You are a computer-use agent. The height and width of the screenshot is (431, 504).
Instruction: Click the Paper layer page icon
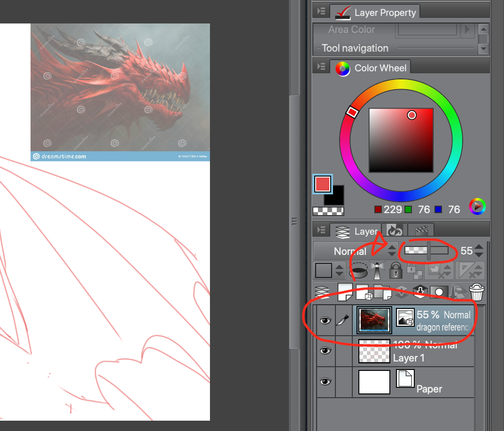coord(405,378)
